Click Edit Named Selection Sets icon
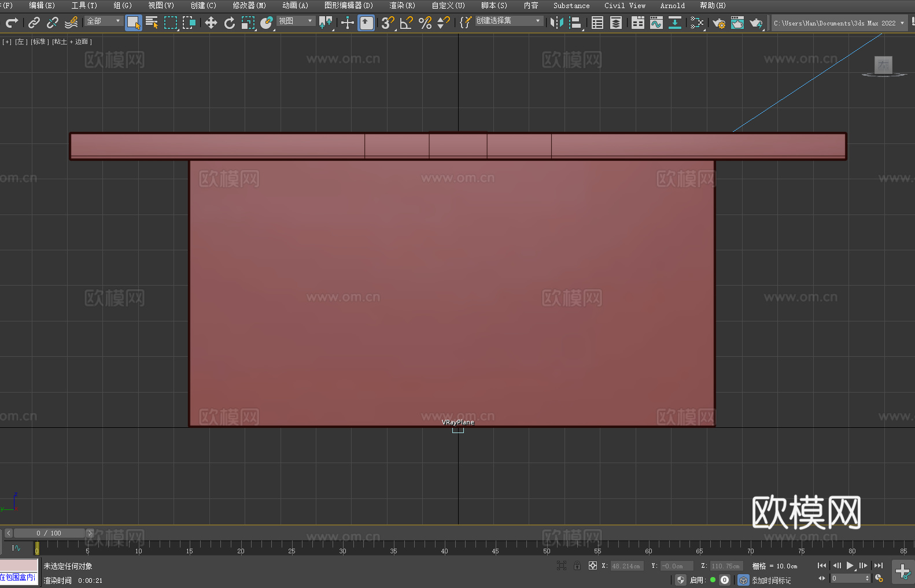The width and height of the screenshot is (915, 588). [x=466, y=23]
